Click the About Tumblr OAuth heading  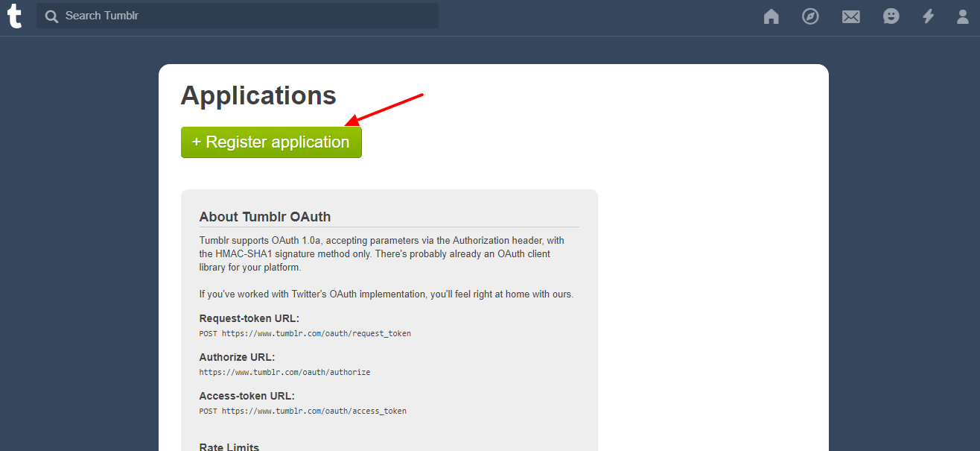[x=265, y=217]
